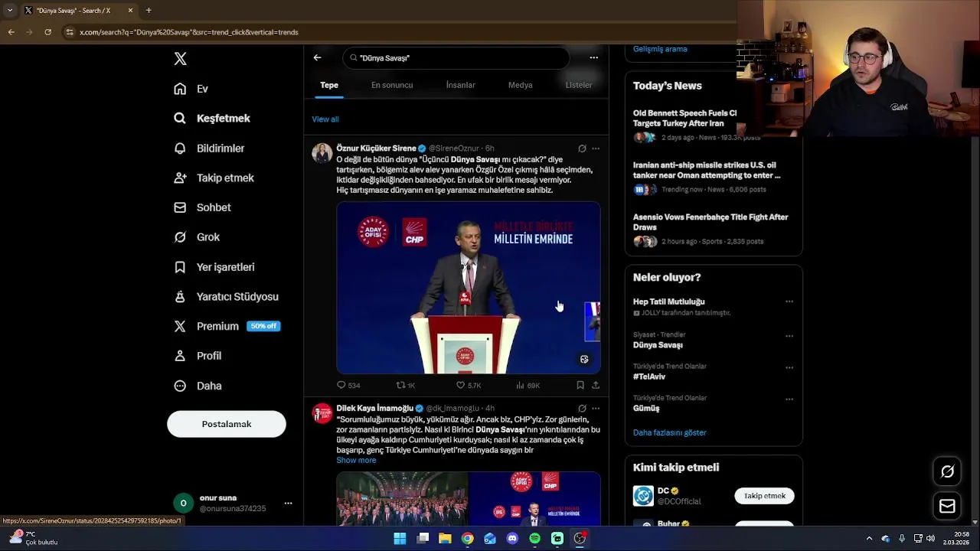
Task: Select the Tepe tab
Action: (x=329, y=85)
